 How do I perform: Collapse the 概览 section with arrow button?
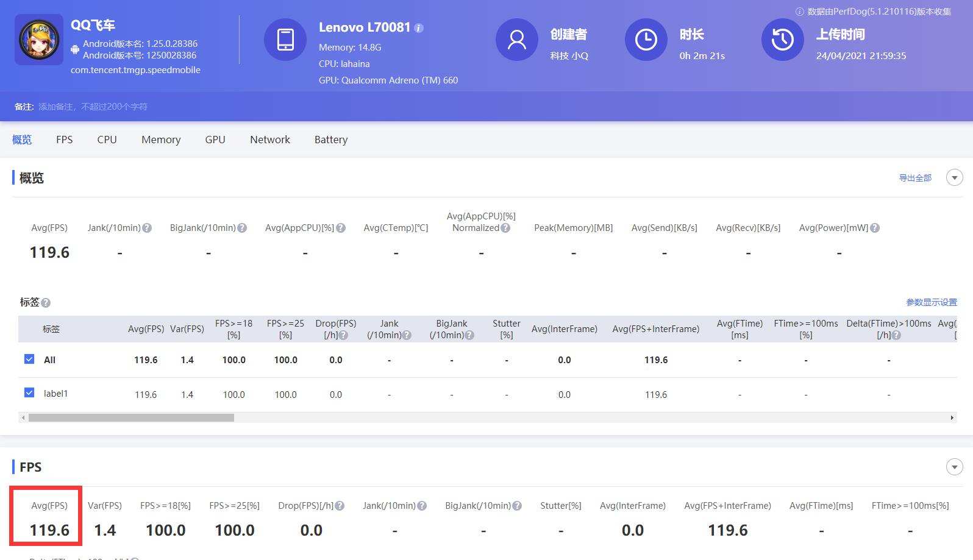pos(955,177)
